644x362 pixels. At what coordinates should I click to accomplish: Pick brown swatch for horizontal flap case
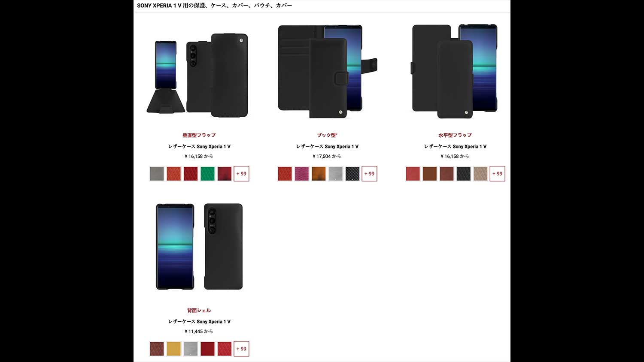click(429, 174)
